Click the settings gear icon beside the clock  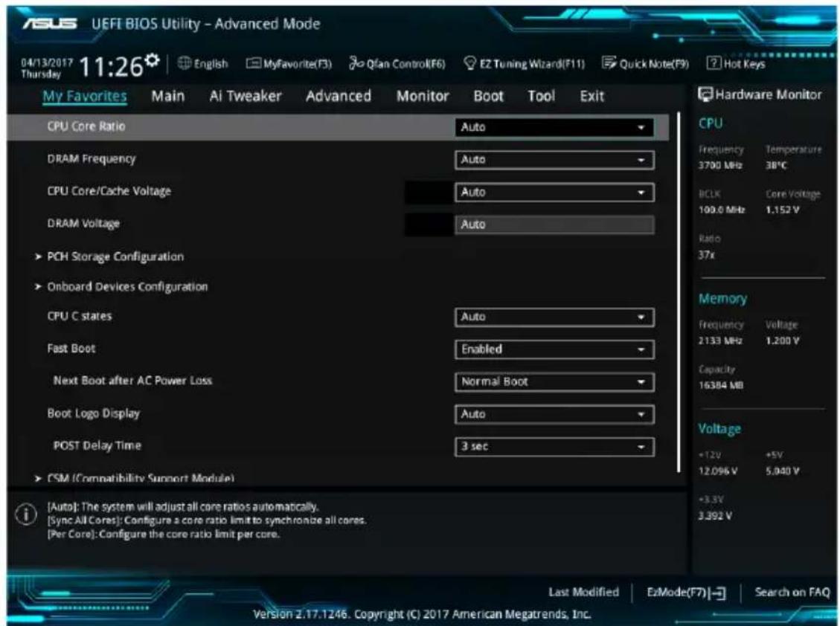(x=153, y=59)
